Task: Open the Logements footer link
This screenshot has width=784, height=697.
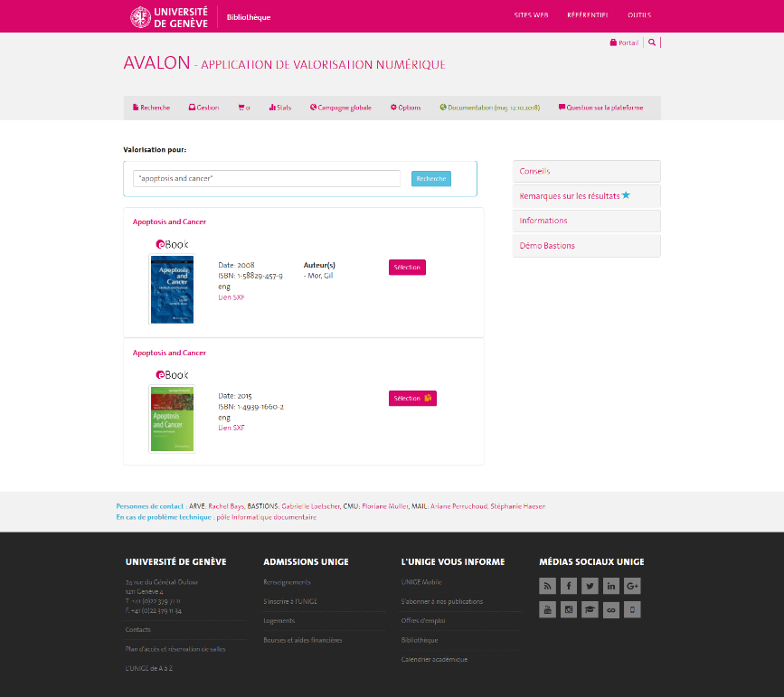Action: pyautogui.click(x=279, y=620)
